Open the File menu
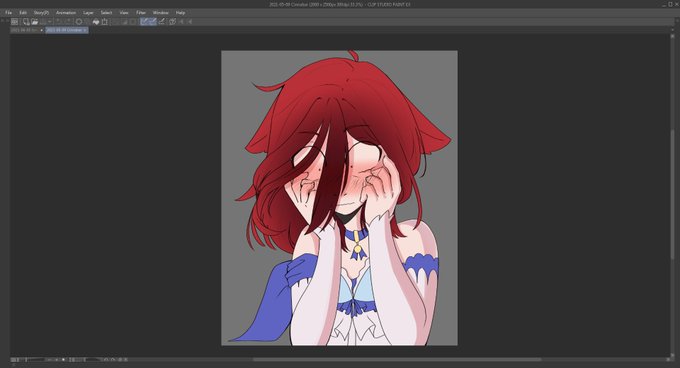Screen dimensions: 680x368 pos(8,13)
